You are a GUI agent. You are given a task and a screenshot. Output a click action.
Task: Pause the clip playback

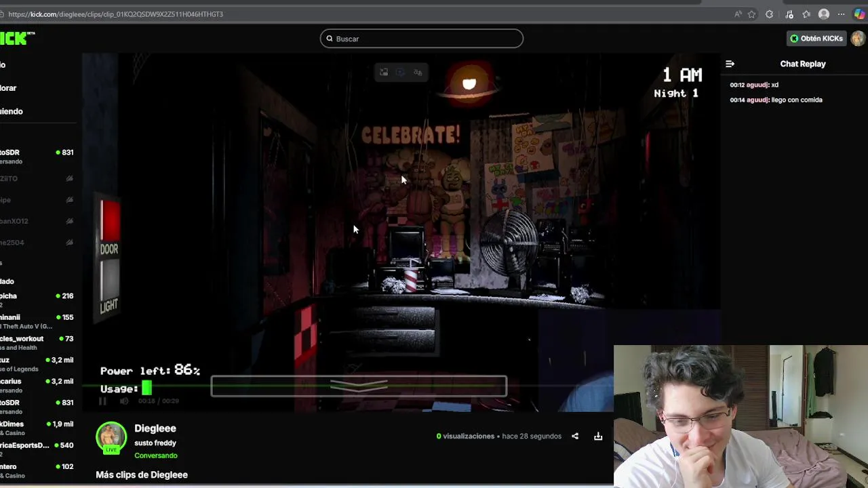coord(102,401)
